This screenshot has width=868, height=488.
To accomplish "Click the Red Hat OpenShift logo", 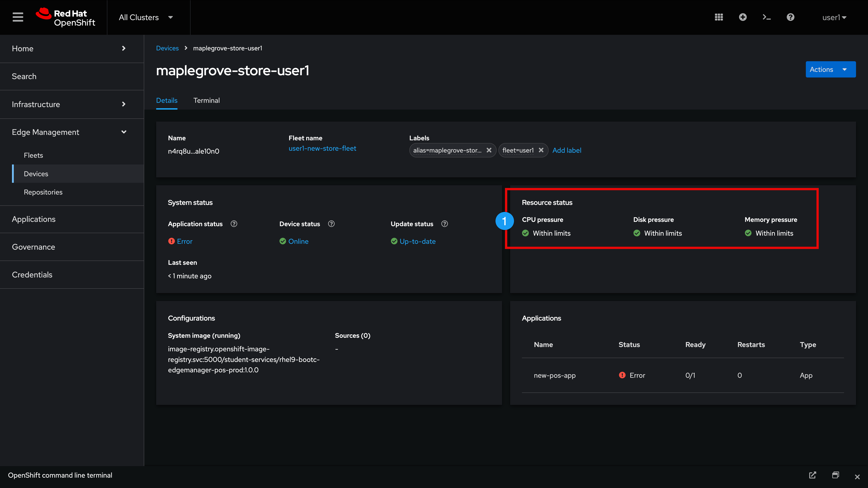I will (x=66, y=17).
